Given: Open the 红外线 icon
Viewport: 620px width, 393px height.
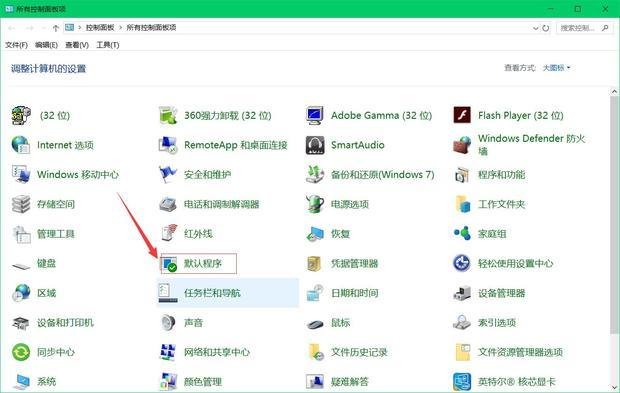Looking at the screenshot, I should 168,234.
